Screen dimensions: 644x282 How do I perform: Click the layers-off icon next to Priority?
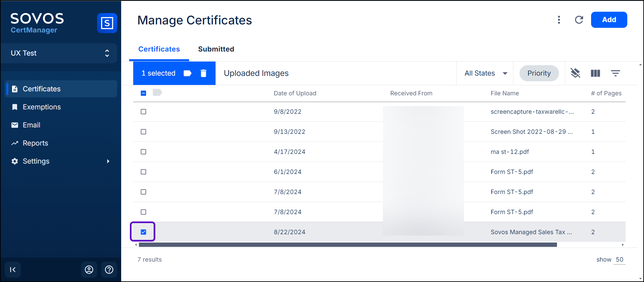click(x=575, y=73)
